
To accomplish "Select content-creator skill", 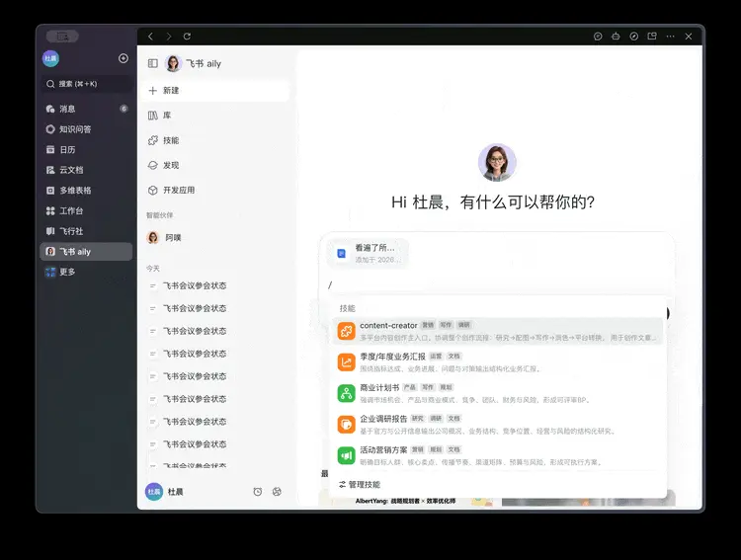I will click(498, 331).
